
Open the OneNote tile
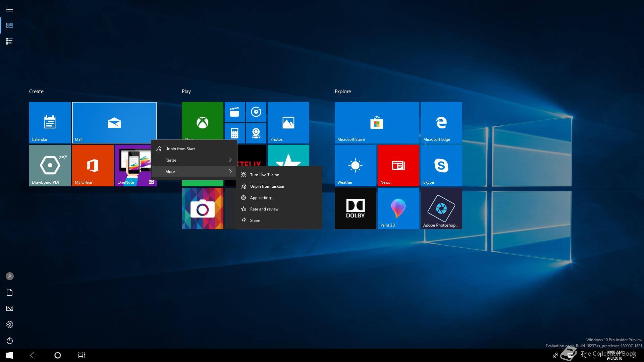pyautogui.click(x=133, y=166)
